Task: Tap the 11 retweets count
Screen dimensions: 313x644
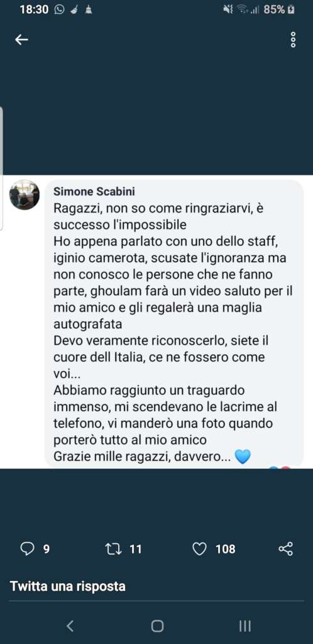Action: (x=135, y=549)
